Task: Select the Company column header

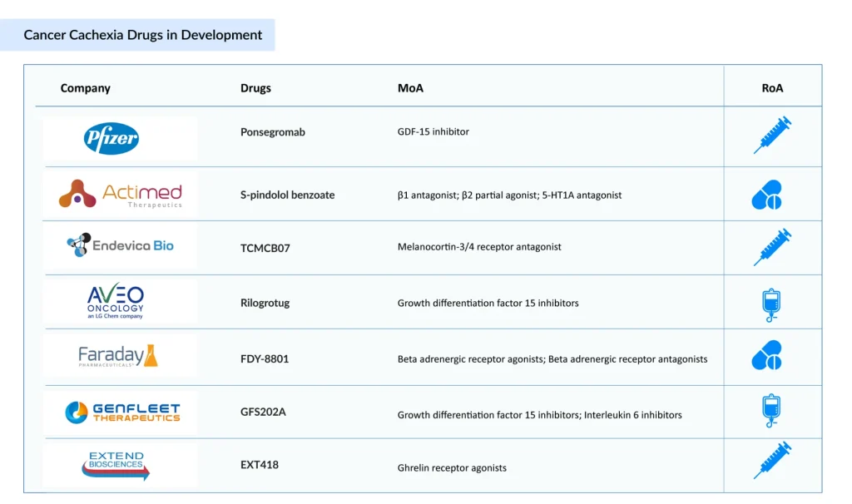Action: (86, 87)
